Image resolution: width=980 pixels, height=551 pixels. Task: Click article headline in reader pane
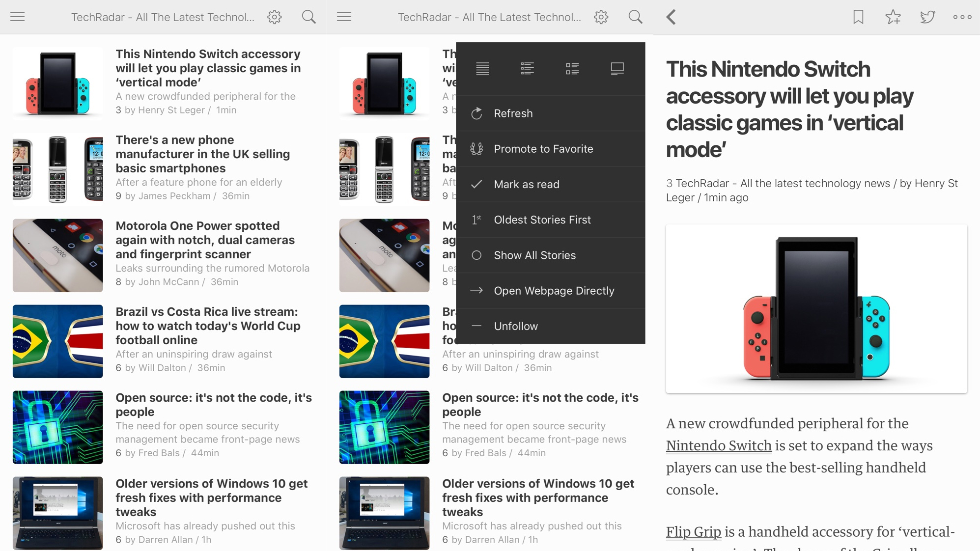pyautogui.click(x=790, y=109)
